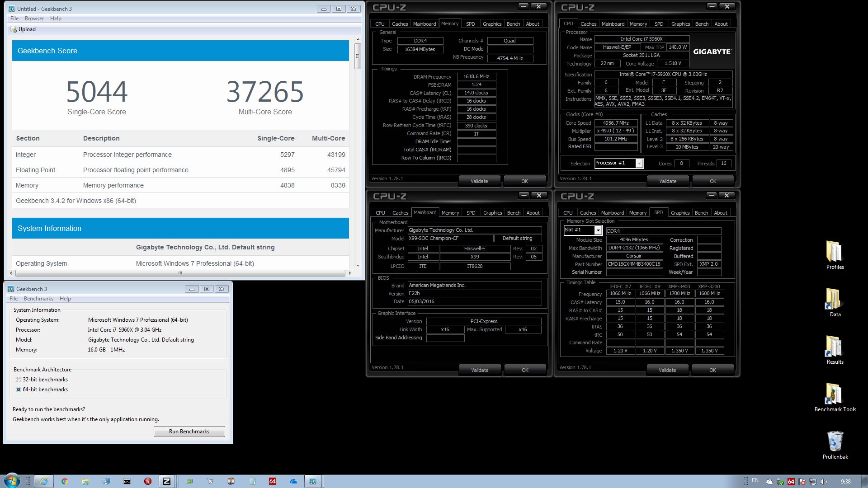
Task: Click the Show Desktop strip
Action: [x=864, y=481]
